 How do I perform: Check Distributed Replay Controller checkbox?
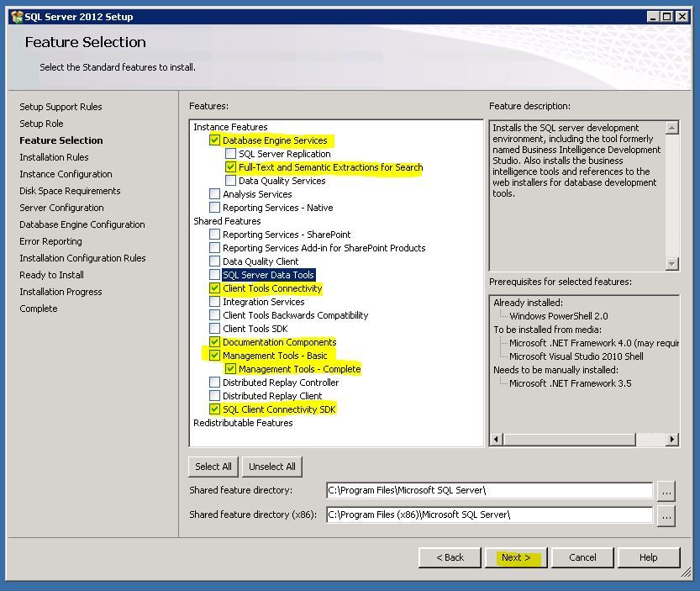[x=214, y=382]
